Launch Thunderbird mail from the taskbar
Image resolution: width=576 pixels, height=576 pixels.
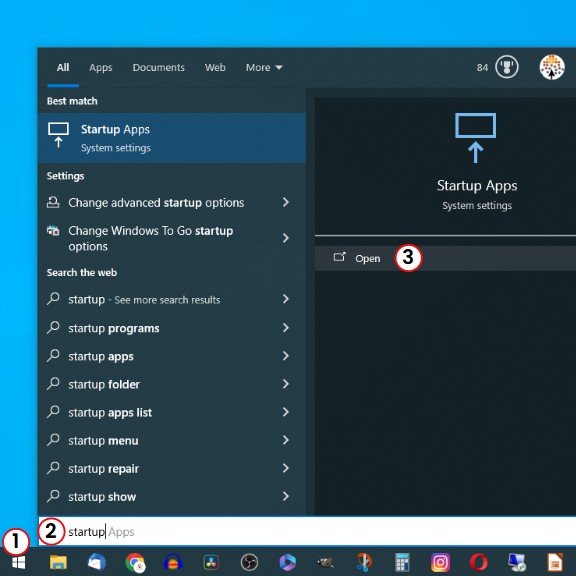pyautogui.click(x=97, y=562)
